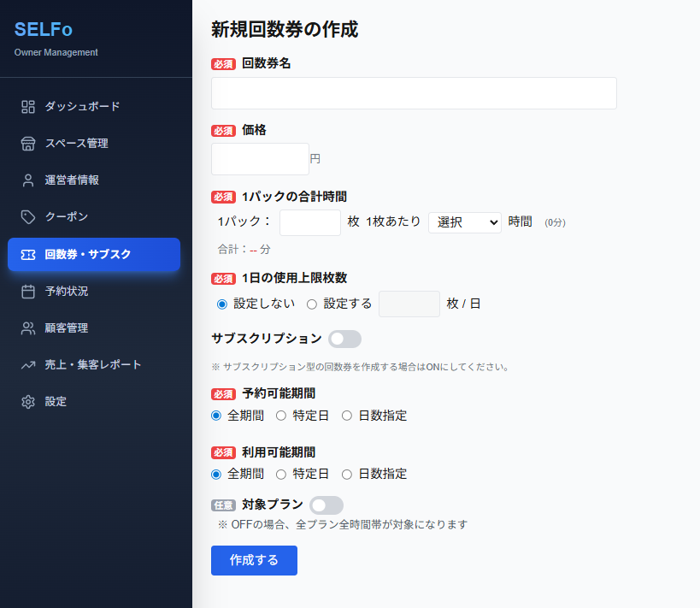This screenshot has width=700, height=608.
Task: Open the dashboard grid icon
Action: [28, 107]
